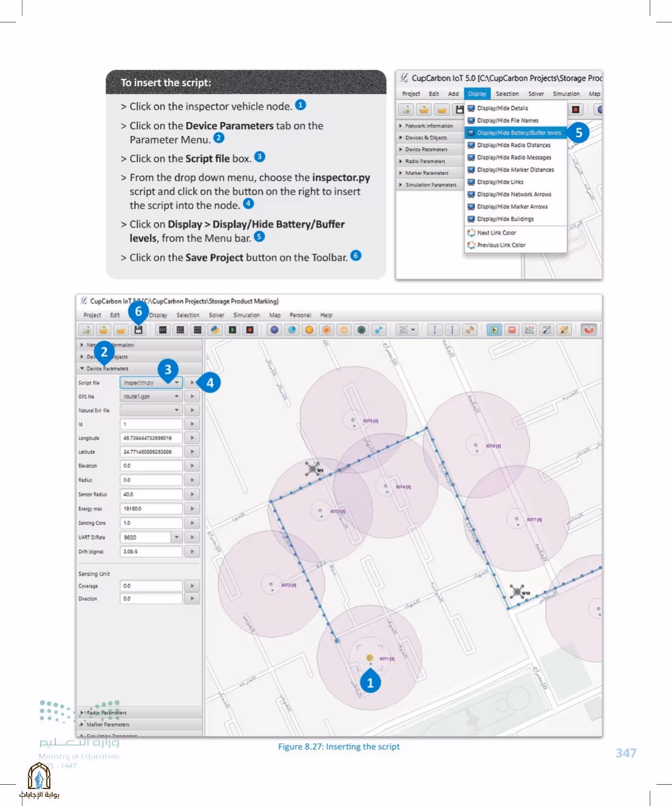Click the Save Project toolbar icon in the main window
This screenshot has width=672, height=806.
point(138,330)
